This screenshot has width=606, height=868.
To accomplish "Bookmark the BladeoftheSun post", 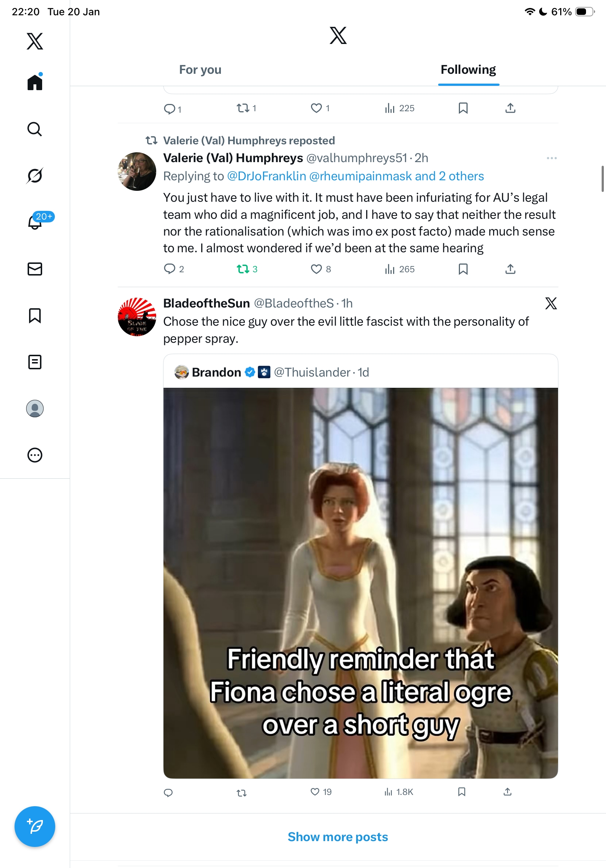I will pyautogui.click(x=461, y=792).
